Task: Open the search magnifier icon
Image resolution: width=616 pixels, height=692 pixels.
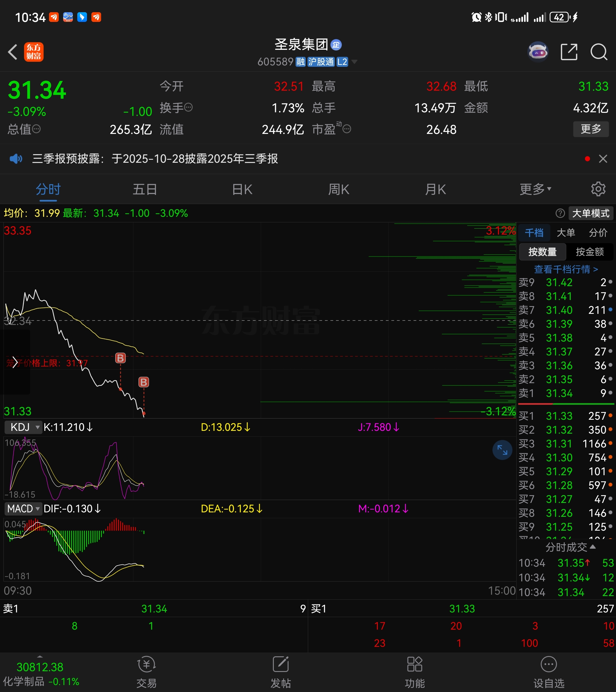Action: click(598, 52)
